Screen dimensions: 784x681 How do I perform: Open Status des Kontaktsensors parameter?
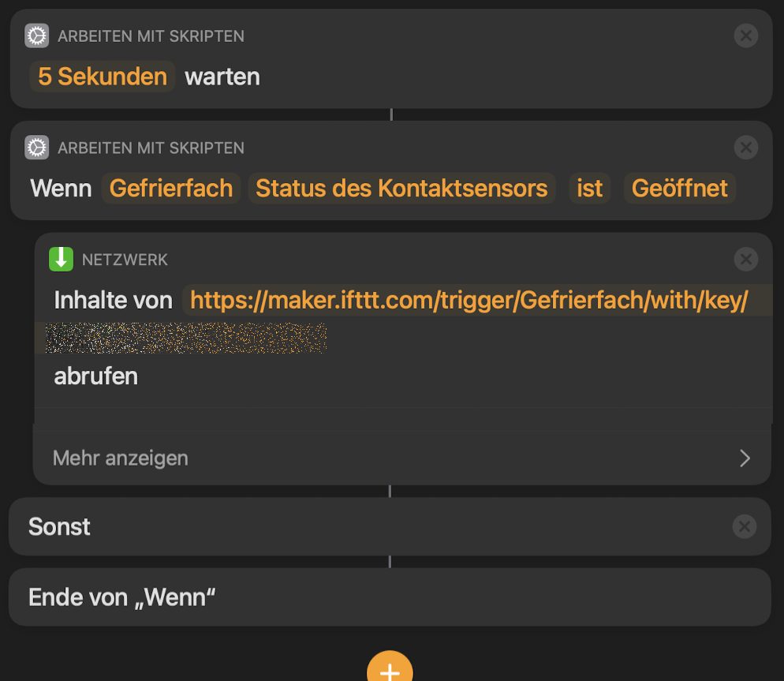coord(401,189)
